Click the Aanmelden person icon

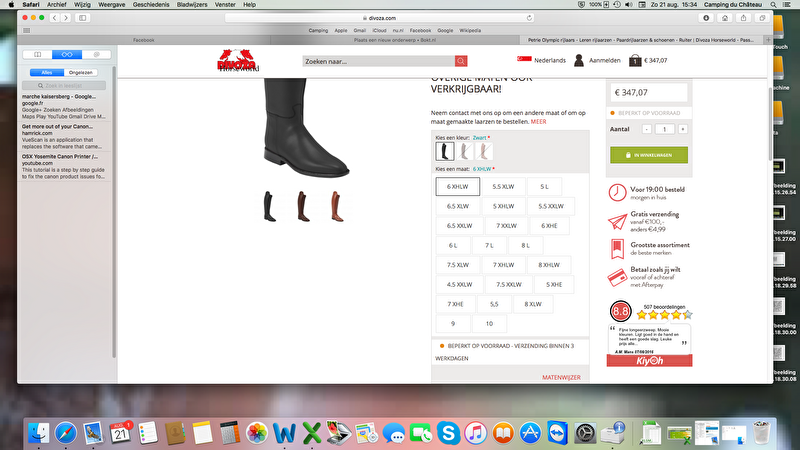[579, 60]
